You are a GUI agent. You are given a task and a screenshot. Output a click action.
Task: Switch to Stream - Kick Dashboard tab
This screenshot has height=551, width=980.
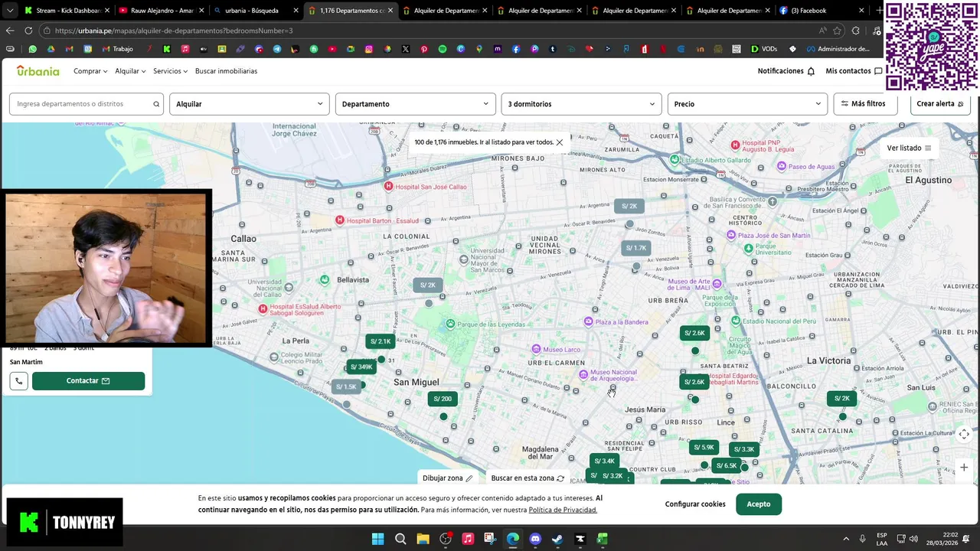pyautogui.click(x=66, y=11)
